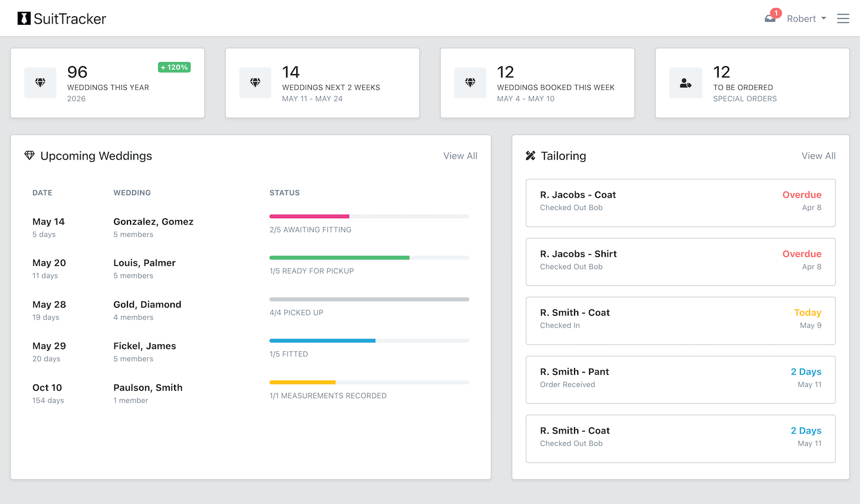Click the +120% green badge

174,67
